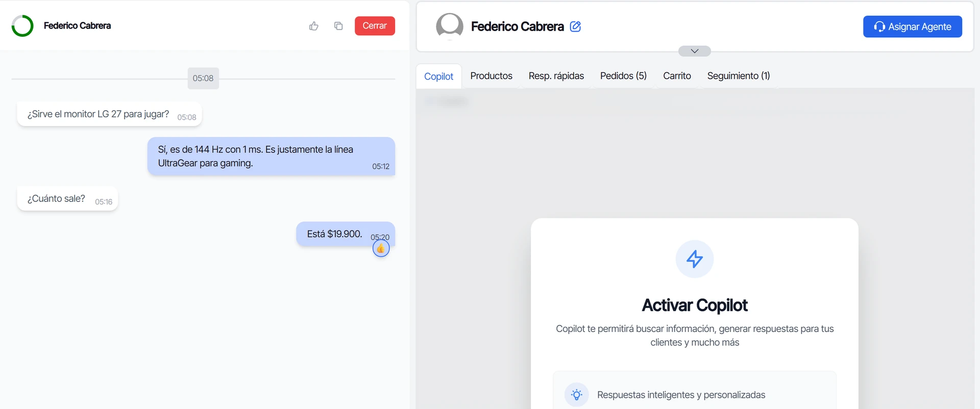
Task: Open the Productos tab
Action: point(492,76)
